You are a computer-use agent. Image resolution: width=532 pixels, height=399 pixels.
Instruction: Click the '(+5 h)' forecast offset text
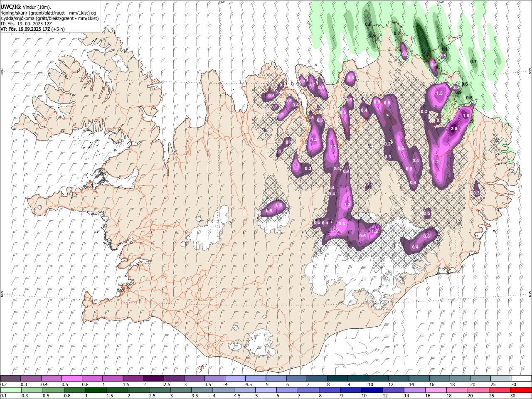[x=58, y=29]
